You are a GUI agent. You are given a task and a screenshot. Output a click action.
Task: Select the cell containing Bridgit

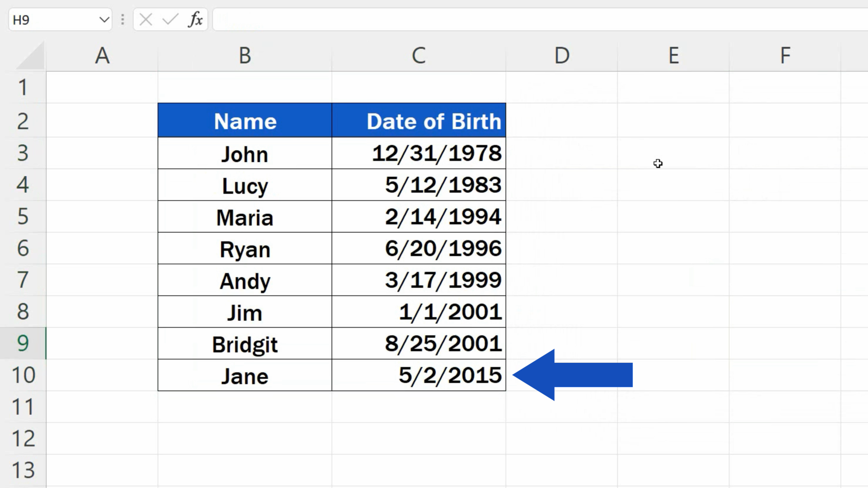click(244, 343)
